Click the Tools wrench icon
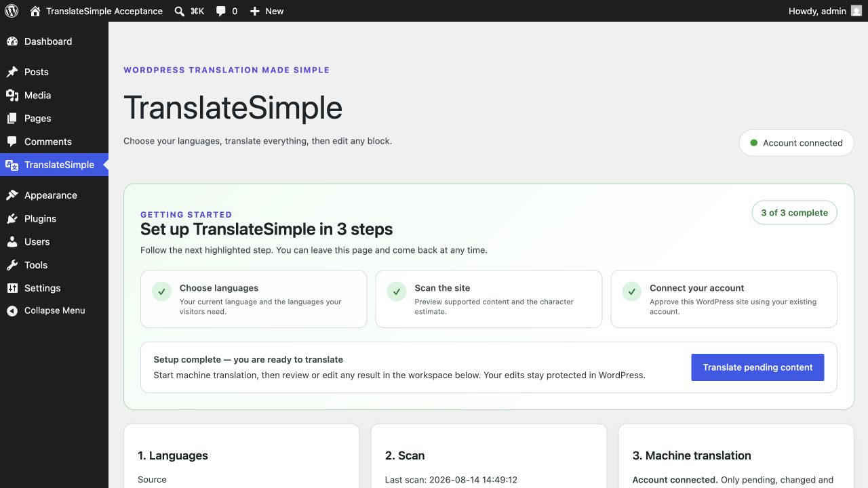Image resolution: width=868 pixels, height=488 pixels. (12, 265)
